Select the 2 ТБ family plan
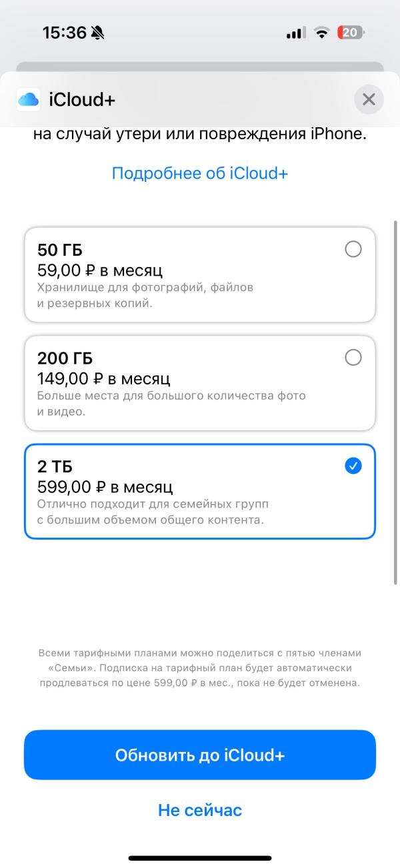Screen dimensions: 400x868 (200, 491)
